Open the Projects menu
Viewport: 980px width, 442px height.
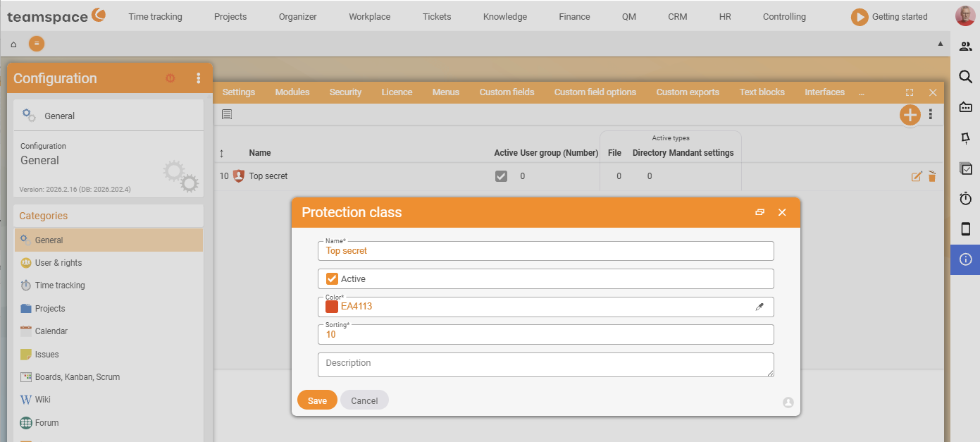coord(230,17)
